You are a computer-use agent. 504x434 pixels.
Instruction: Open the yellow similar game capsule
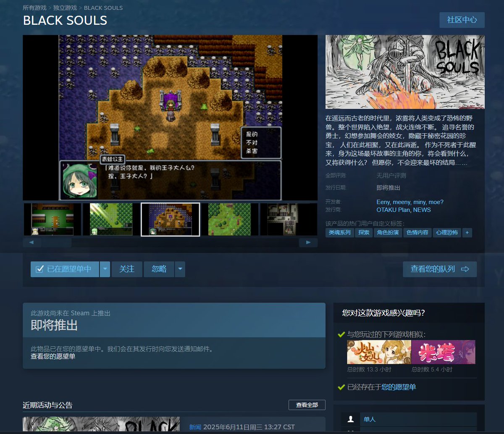point(379,352)
